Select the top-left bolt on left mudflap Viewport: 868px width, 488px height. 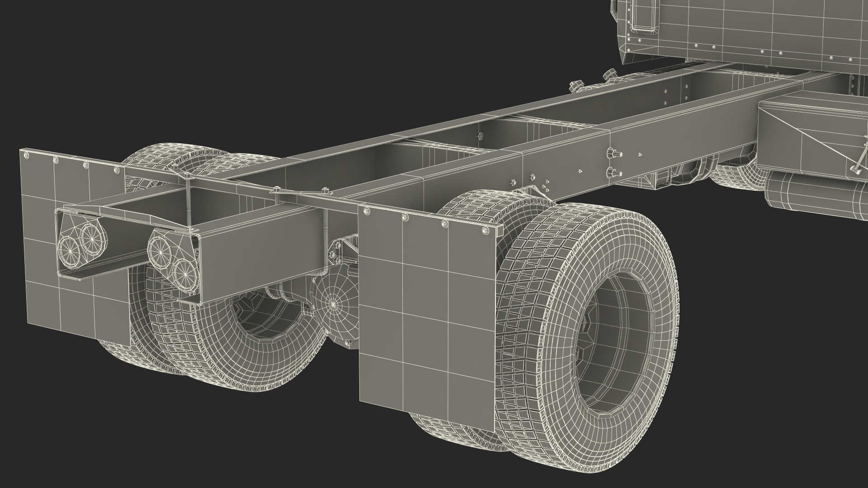point(26,155)
